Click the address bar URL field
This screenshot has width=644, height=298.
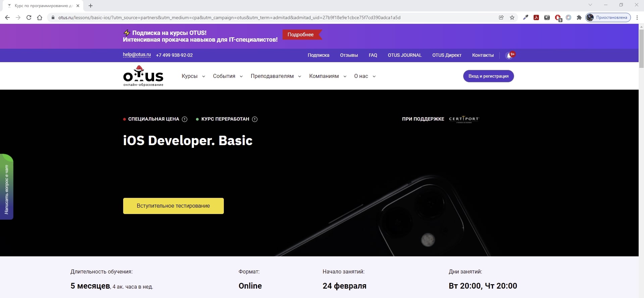(x=229, y=17)
